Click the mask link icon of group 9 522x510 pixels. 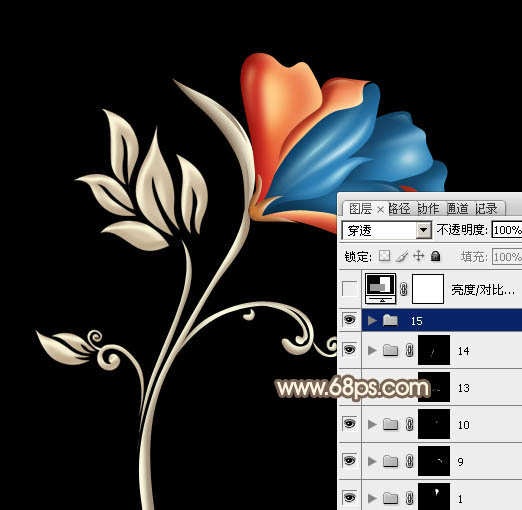[x=410, y=462]
